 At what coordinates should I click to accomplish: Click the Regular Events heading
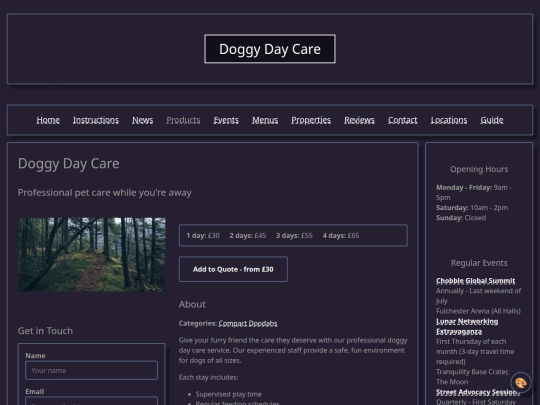479,263
